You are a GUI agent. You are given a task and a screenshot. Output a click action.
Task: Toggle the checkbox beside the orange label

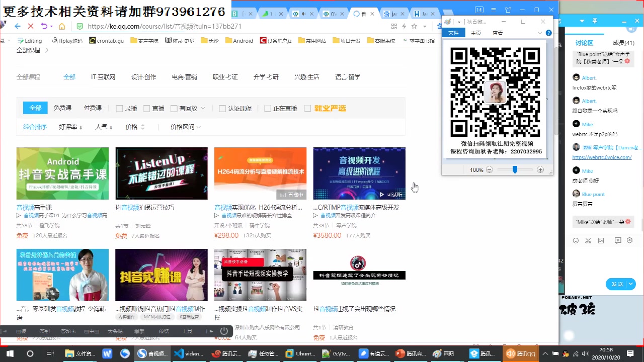pyautogui.click(x=307, y=109)
